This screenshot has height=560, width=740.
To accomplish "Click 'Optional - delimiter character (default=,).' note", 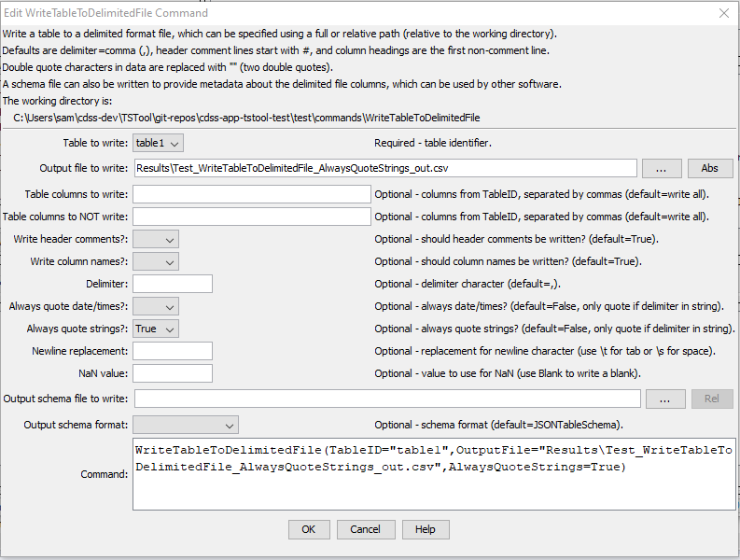I will point(468,284).
